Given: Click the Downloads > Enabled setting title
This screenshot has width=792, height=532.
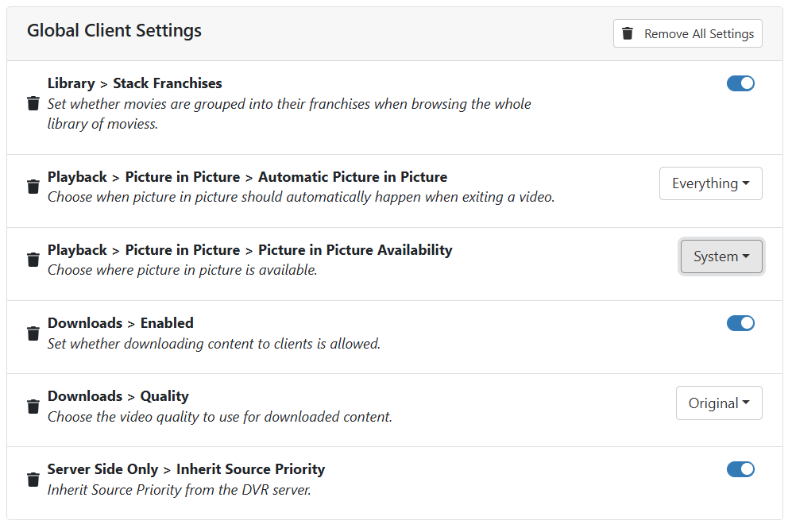Looking at the screenshot, I should point(120,322).
